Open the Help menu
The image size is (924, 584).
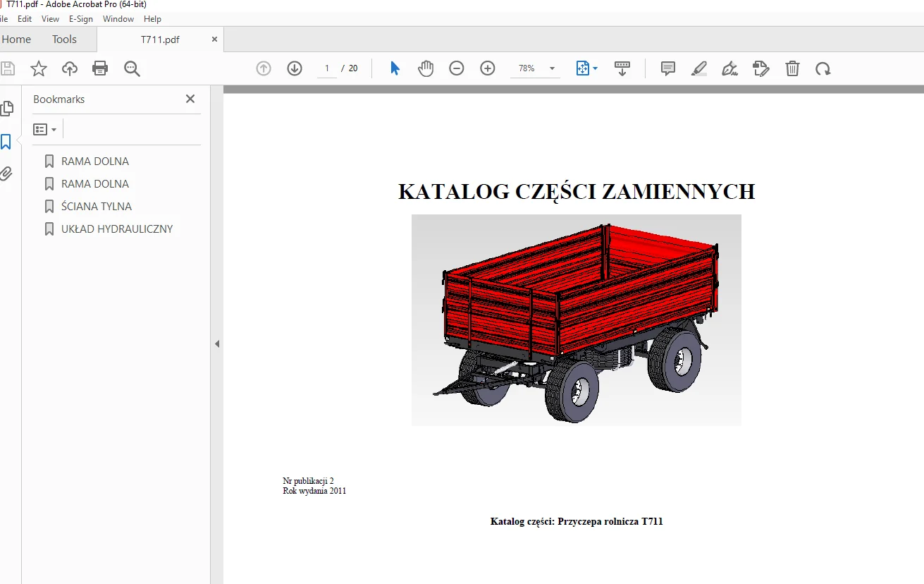152,19
